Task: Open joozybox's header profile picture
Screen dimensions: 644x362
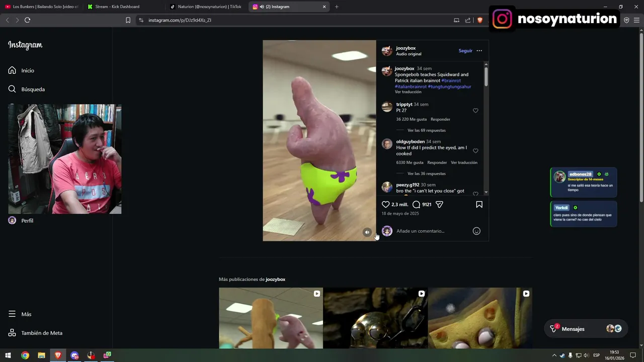Action: [387, 51]
